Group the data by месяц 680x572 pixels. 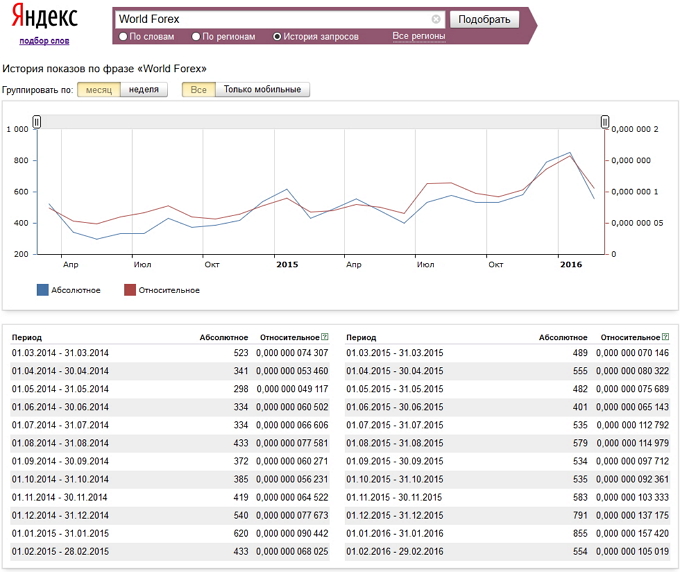pos(99,90)
